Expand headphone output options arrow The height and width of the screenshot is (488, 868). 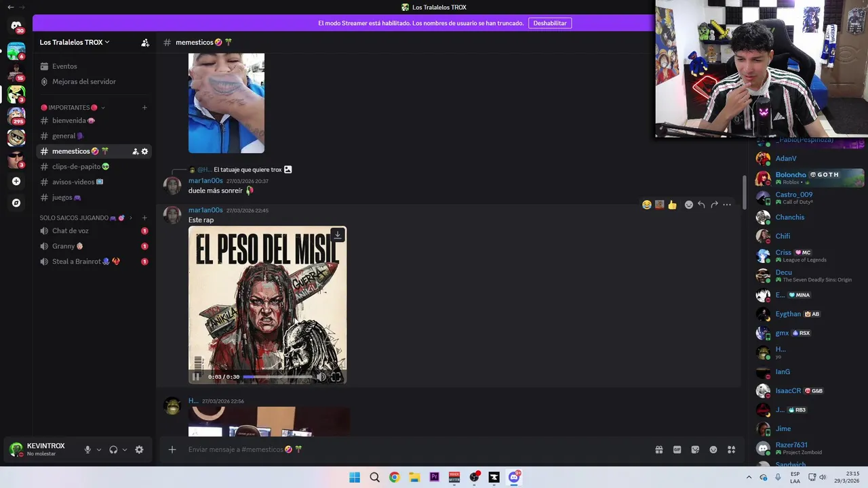point(125,449)
